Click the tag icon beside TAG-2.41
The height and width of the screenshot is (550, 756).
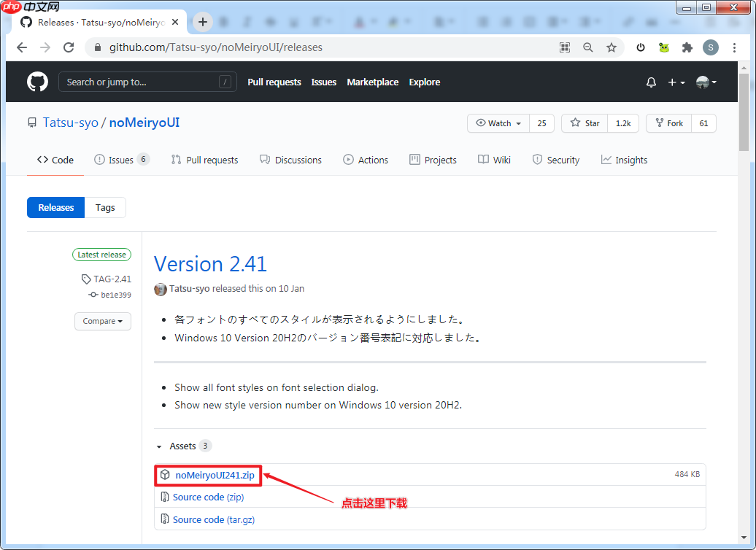pyautogui.click(x=85, y=279)
